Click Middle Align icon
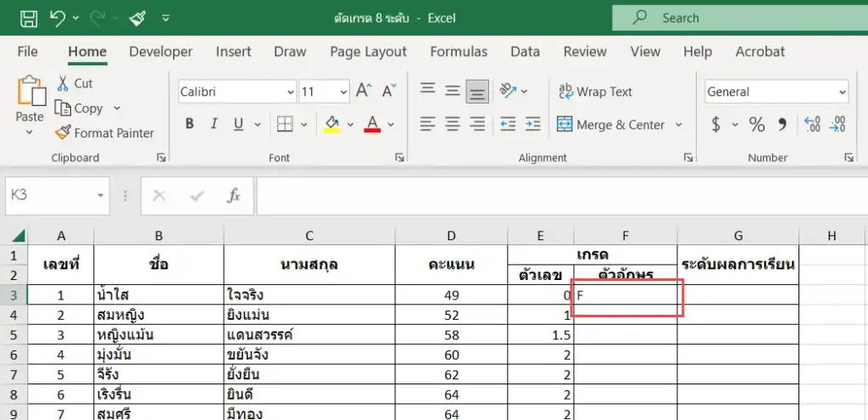This screenshot has width=868, height=420. (x=453, y=91)
